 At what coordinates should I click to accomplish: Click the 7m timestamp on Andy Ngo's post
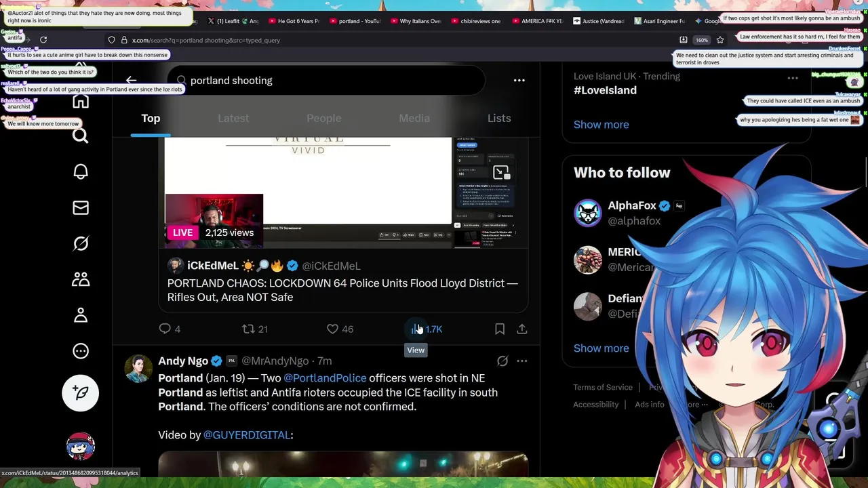[x=325, y=361]
